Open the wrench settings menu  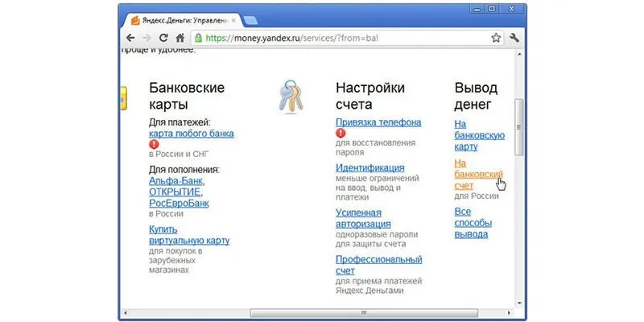[x=514, y=38]
